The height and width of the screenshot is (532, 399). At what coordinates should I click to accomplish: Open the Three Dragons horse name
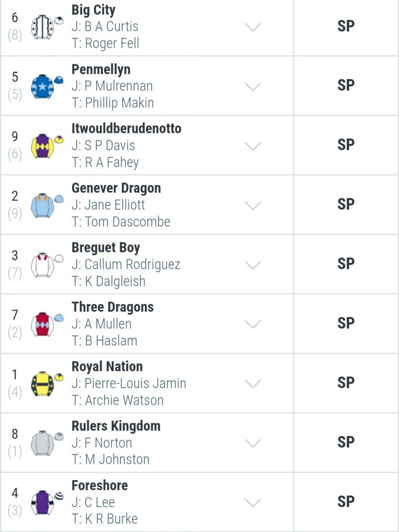tap(113, 307)
